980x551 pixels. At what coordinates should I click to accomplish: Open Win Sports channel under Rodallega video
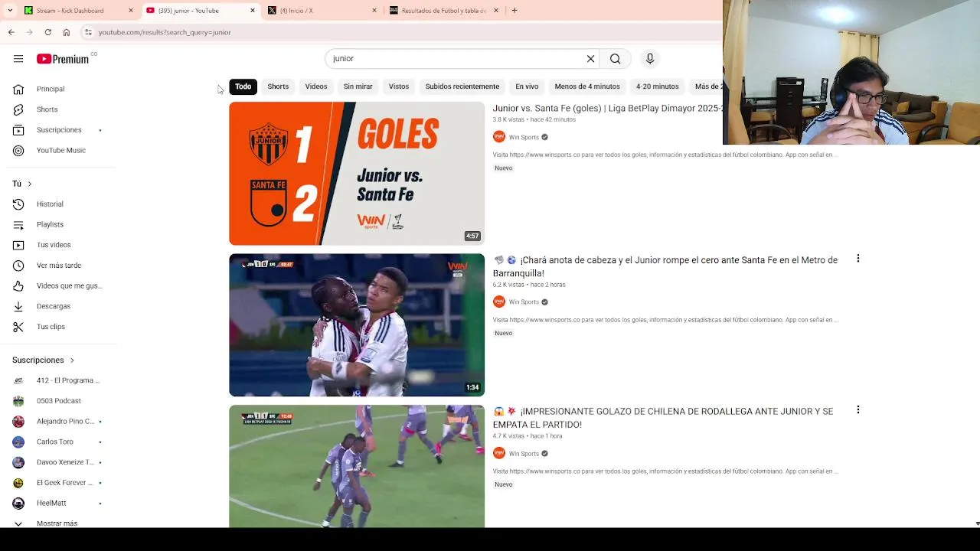point(524,454)
